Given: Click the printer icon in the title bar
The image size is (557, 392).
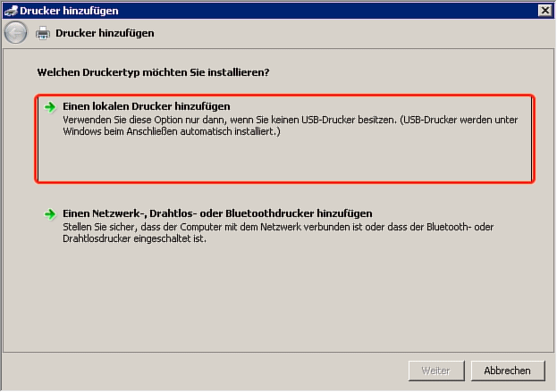Looking at the screenshot, I should pos(9,10).
